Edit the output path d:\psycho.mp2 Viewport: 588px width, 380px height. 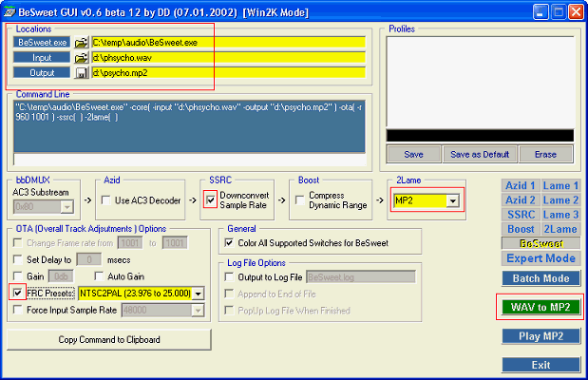click(228, 73)
